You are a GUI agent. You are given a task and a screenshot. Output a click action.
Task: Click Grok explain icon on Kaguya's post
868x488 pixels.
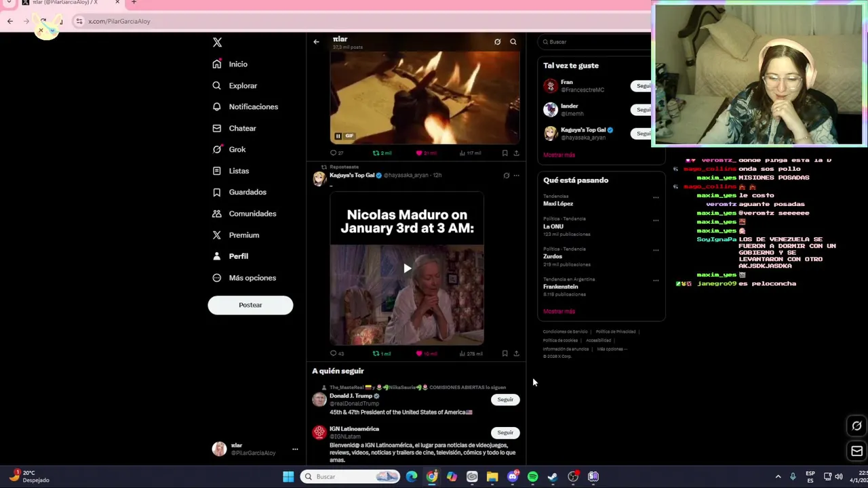(506, 176)
